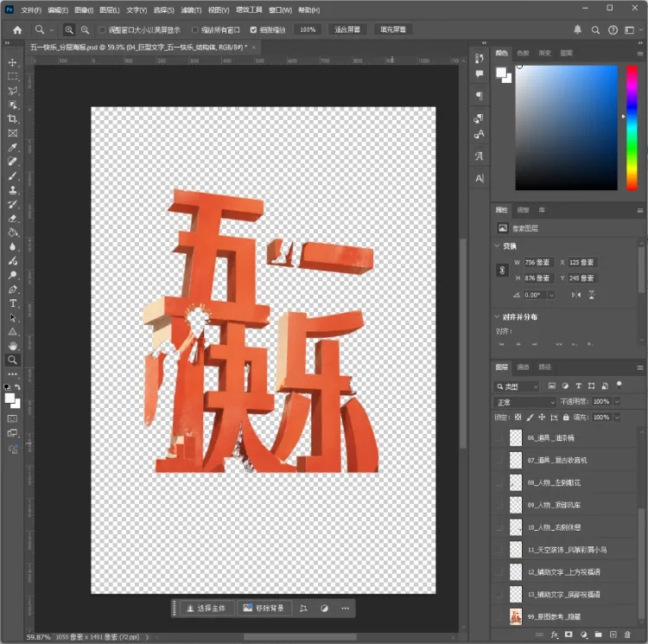Click the Home icon in options bar

(17, 29)
